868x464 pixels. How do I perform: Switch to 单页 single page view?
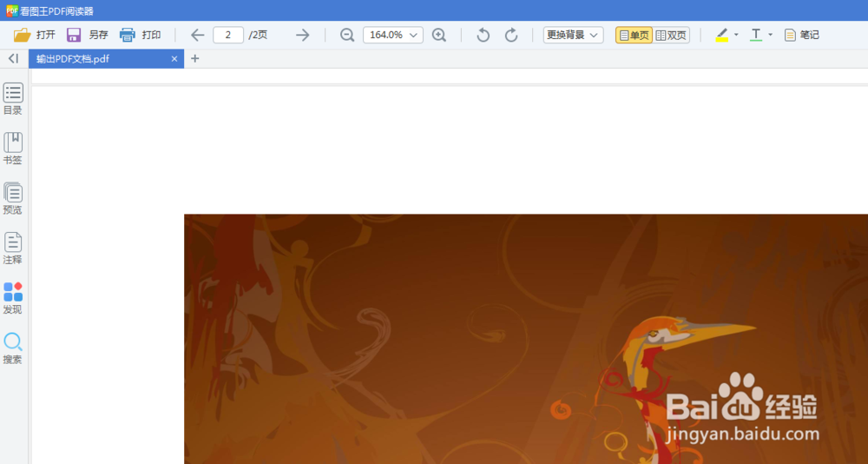(634, 35)
